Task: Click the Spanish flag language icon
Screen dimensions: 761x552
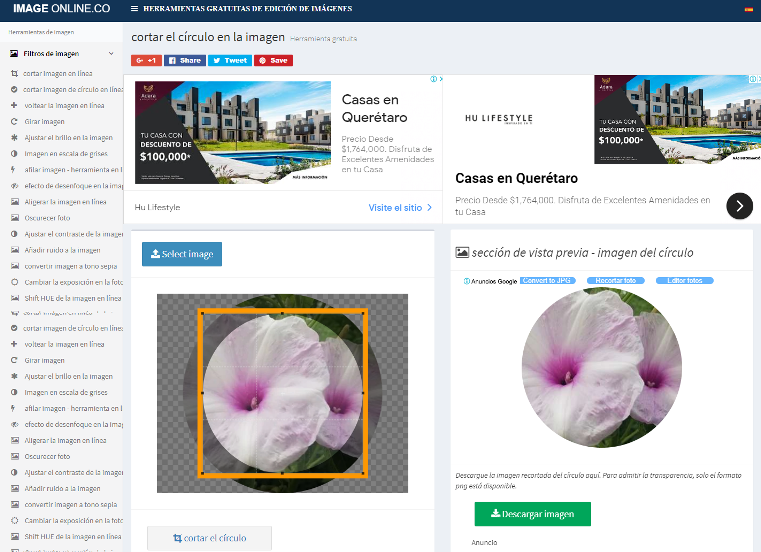Action: tap(748, 9)
